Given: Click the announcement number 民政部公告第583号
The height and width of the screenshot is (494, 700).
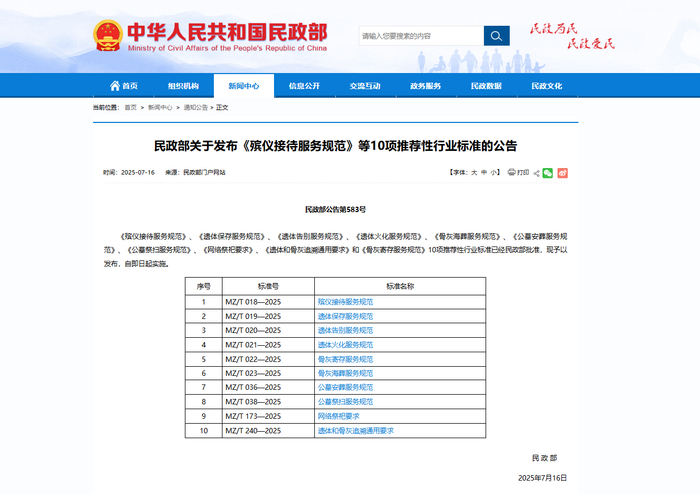Looking at the screenshot, I should (335, 209).
